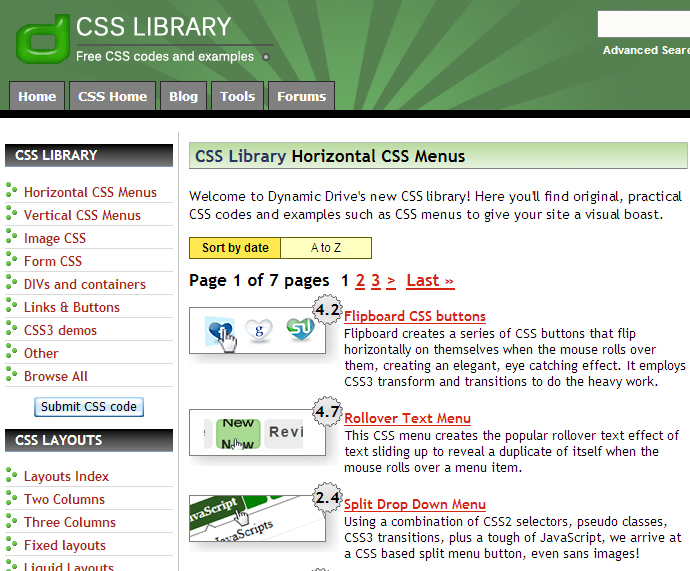Open the CSS Home tab
The image size is (690, 571).
tap(113, 96)
